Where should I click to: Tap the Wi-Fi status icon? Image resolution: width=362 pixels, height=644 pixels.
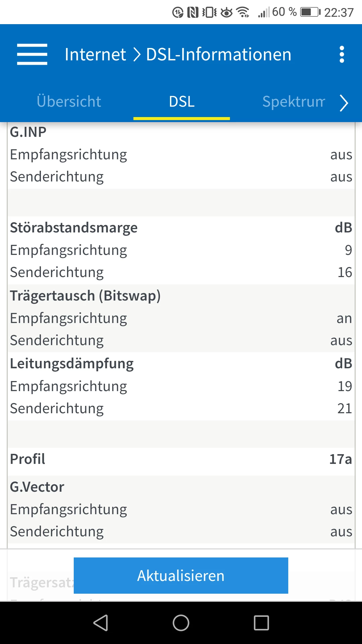click(x=243, y=12)
